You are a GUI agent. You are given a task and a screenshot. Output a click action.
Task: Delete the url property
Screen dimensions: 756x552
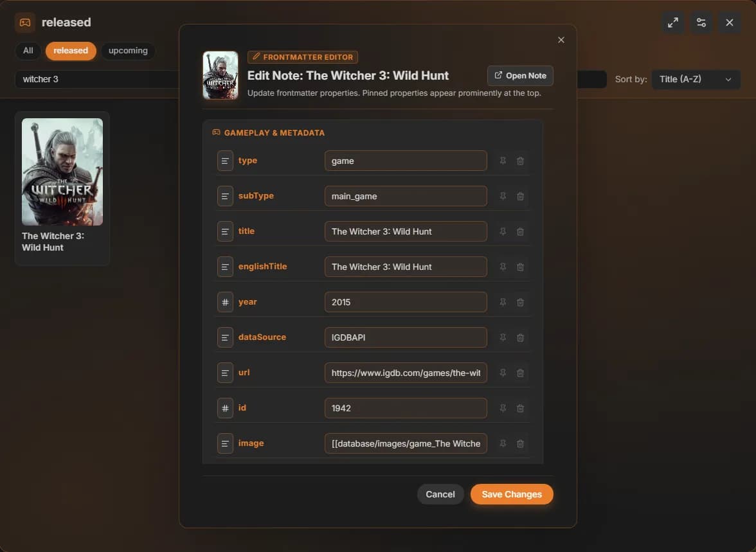(520, 373)
